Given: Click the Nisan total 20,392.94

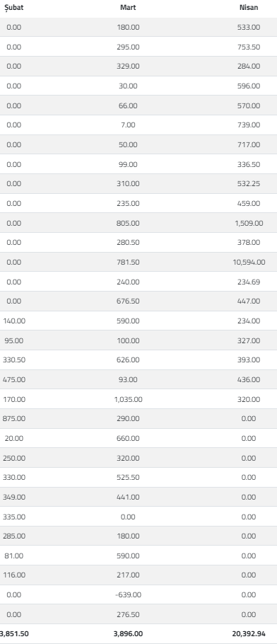Looking at the screenshot, I should [x=249, y=633].
